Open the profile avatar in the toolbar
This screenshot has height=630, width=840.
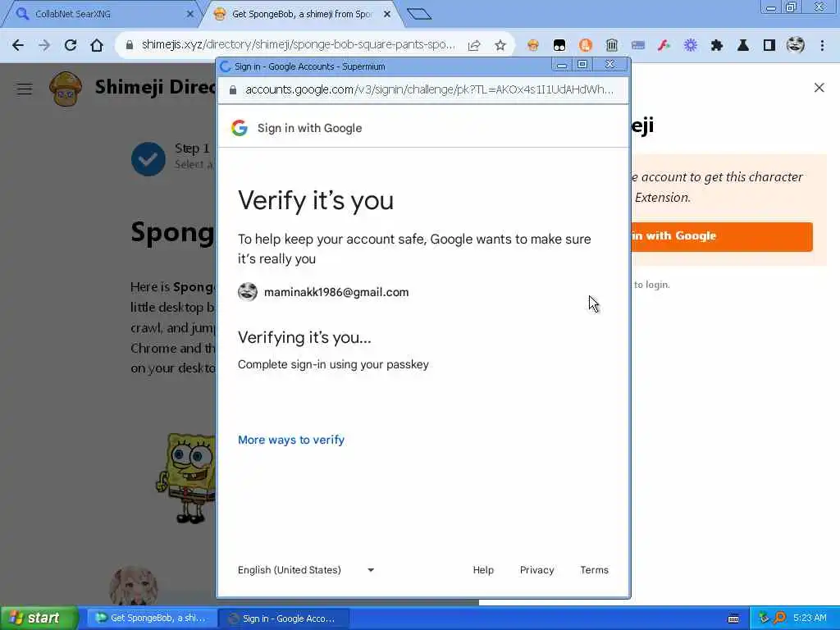[796, 45]
